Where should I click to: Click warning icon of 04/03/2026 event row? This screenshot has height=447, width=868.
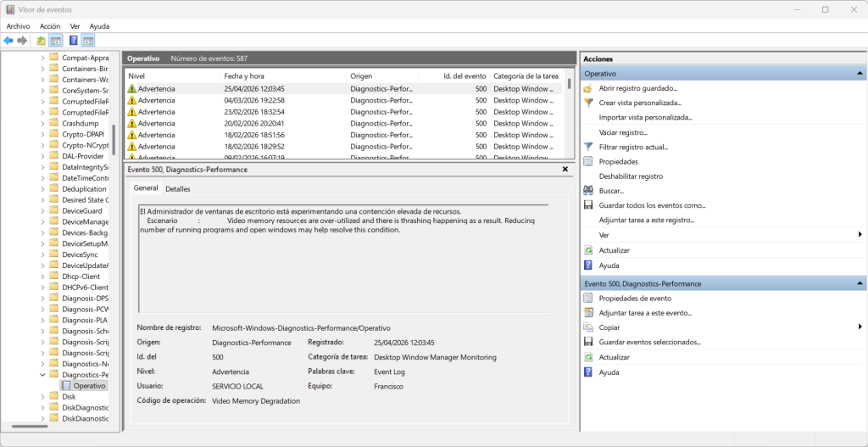pos(131,100)
